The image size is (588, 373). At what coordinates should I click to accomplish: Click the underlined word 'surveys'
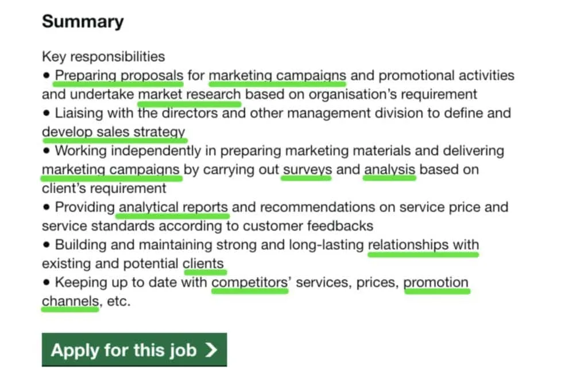307,170
